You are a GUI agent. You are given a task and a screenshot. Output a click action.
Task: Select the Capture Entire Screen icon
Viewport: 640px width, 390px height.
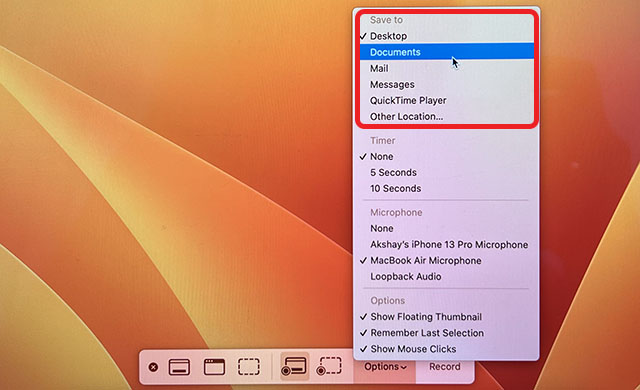(x=179, y=367)
